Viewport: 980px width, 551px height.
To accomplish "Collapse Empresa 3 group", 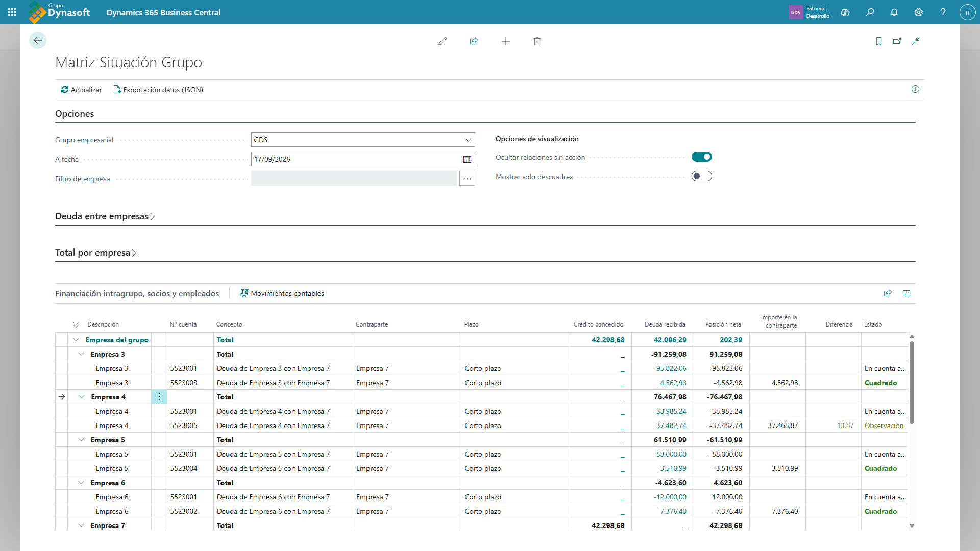I will click(x=81, y=354).
